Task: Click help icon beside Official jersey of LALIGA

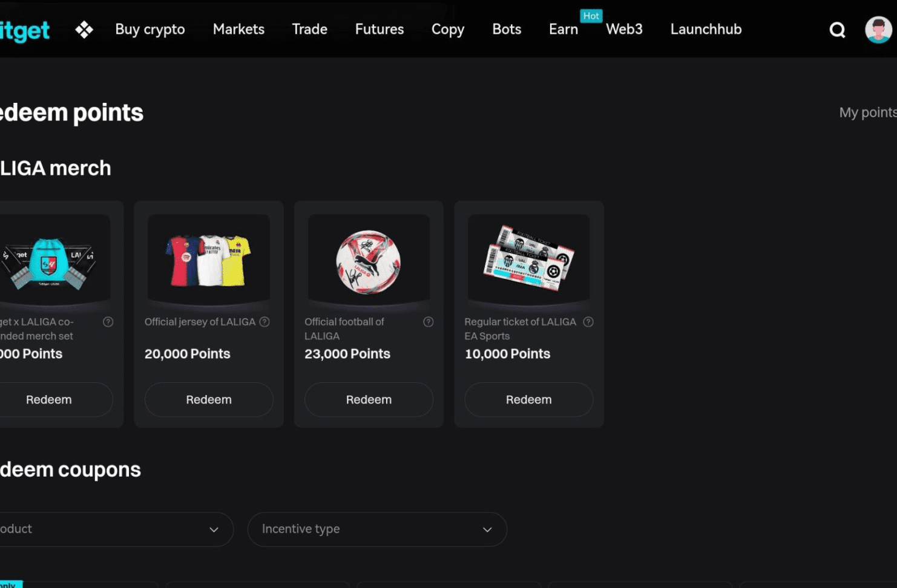Action: tap(264, 322)
